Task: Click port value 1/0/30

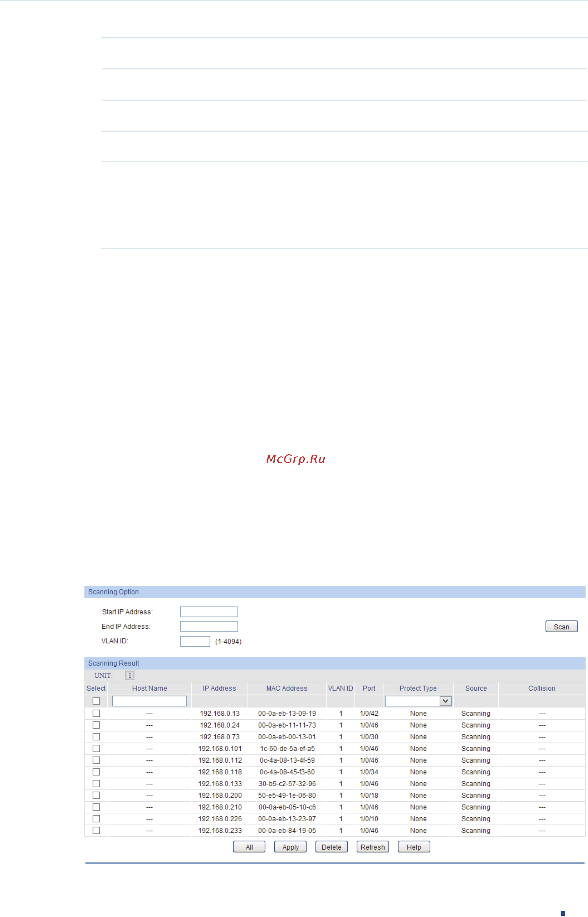Action: coord(369,737)
